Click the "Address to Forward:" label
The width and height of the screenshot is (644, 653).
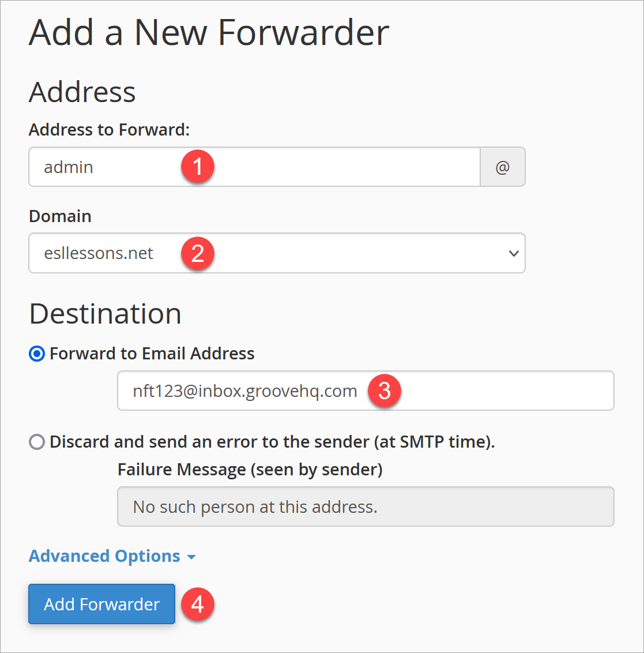(x=109, y=130)
